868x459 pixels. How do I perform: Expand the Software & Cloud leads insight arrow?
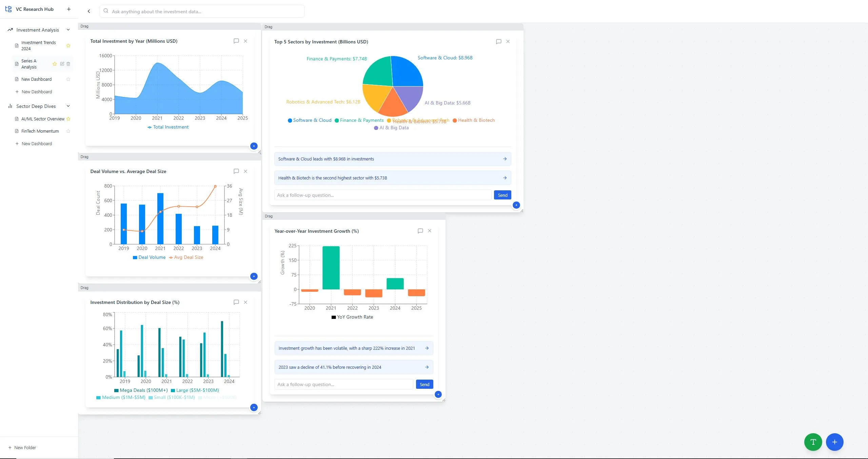click(x=505, y=159)
